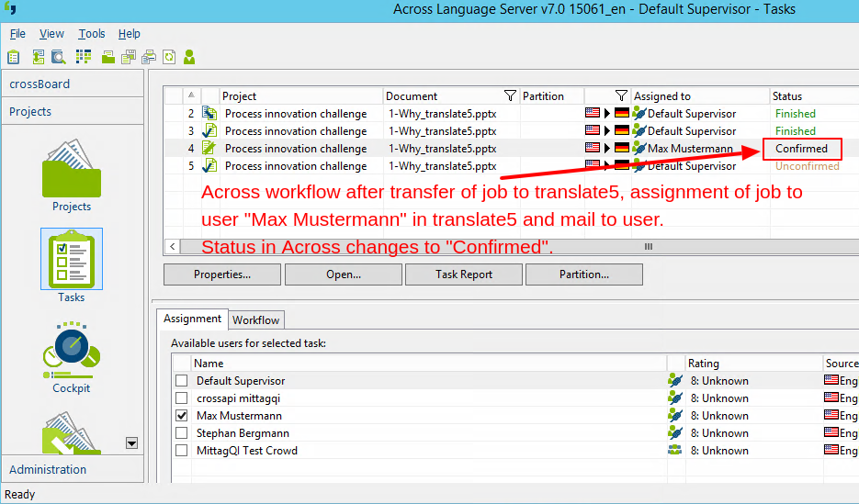Sort users by Rating column header
Image resolution: width=859 pixels, height=504 pixels.
tap(754, 363)
